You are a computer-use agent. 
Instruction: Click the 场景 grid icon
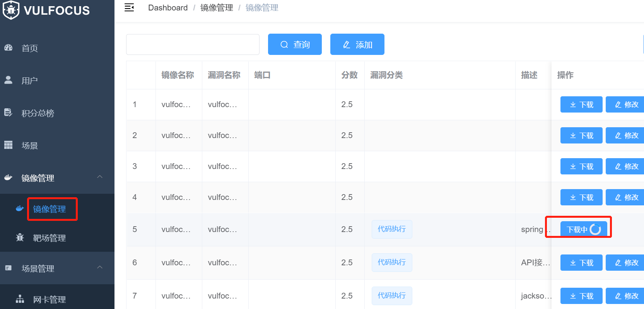[x=8, y=145]
